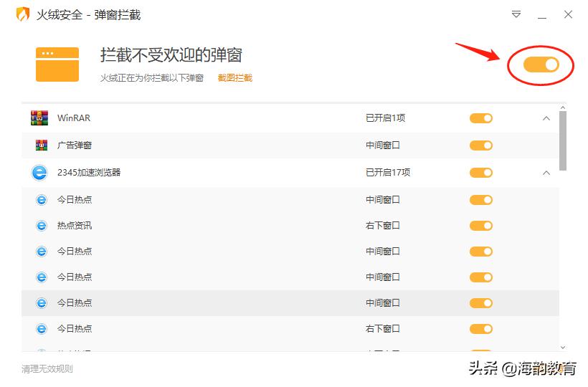Toggle 今日热点 switch just below 热点资讯

coord(481,252)
